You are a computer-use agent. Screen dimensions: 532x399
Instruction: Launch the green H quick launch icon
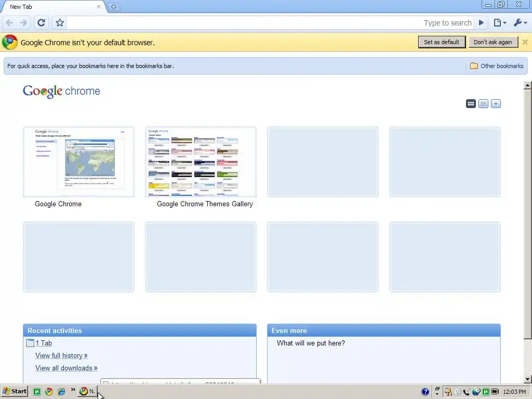(37, 392)
